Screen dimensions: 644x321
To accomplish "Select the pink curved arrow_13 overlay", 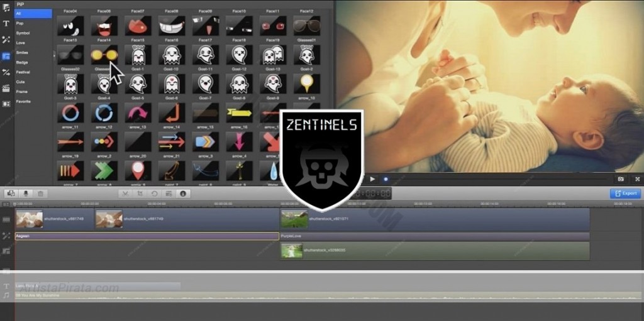I will [138, 113].
